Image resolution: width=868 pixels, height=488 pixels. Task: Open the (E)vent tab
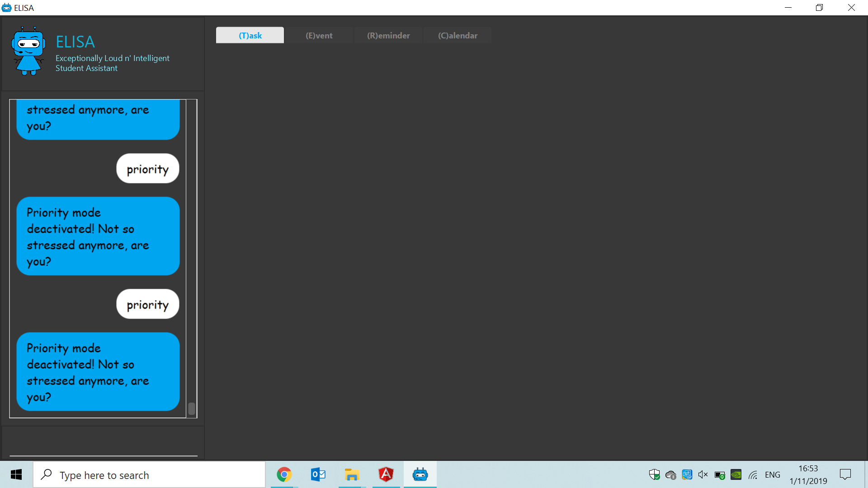click(319, 35)
